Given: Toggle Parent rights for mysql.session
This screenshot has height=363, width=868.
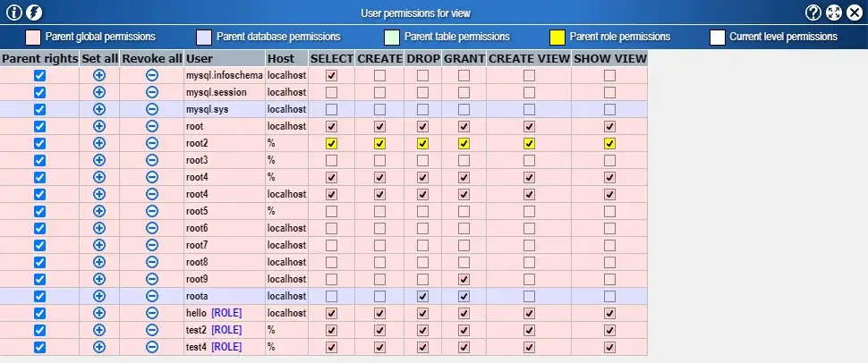Looking at the screenshot, I should pyautogui.click(x=39, y=92).
